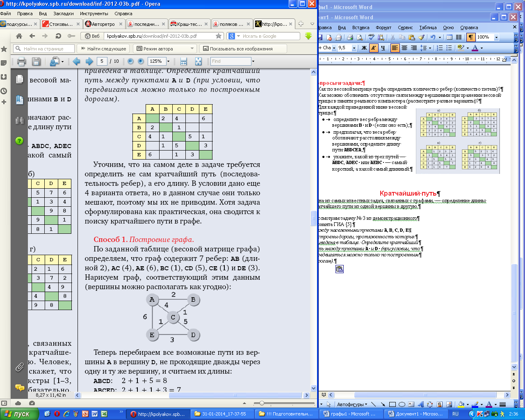Undo last action in Word
The height and width of the screenshot is (420, 525).
click(x=433, y=37)
